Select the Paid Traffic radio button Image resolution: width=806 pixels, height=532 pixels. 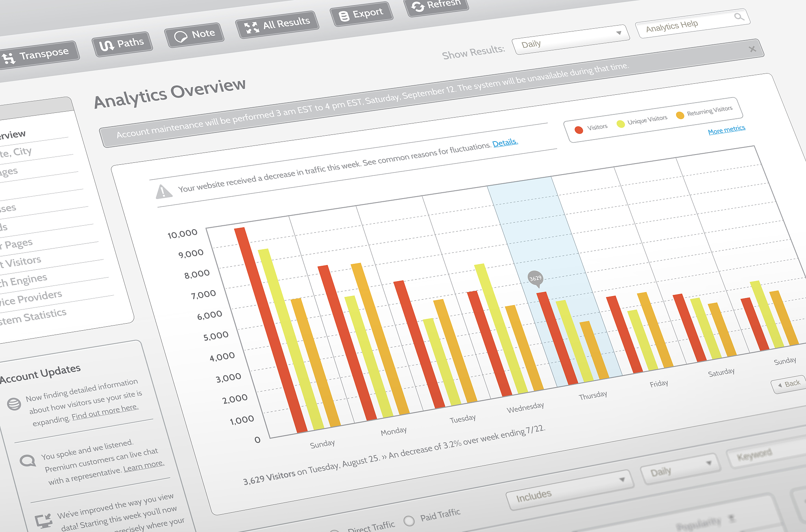click(x=409, y=521)
